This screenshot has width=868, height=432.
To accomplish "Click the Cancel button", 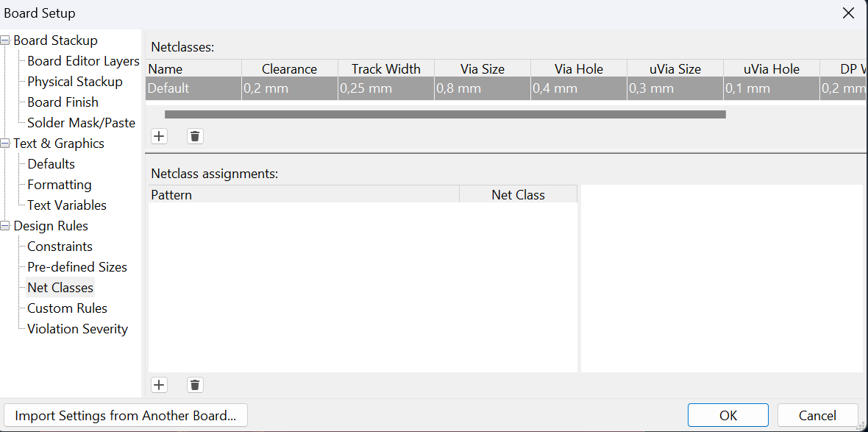I will click(817, 415).
